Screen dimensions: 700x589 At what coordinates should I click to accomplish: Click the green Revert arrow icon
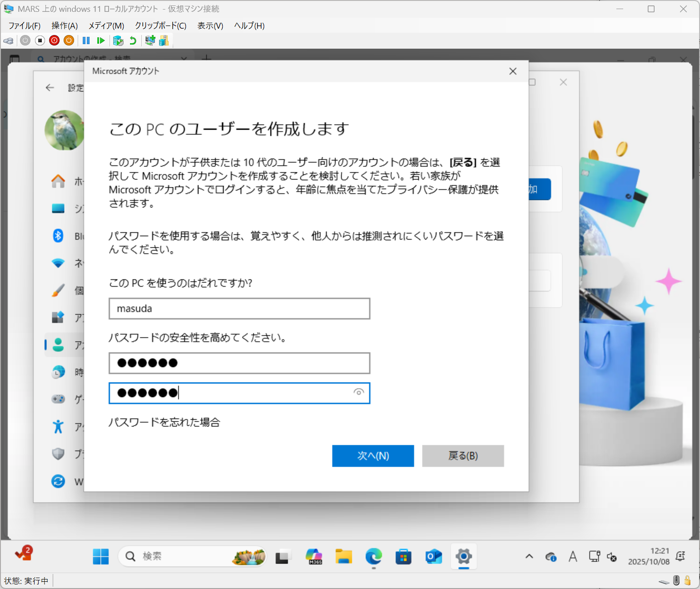tap(133, 40)
